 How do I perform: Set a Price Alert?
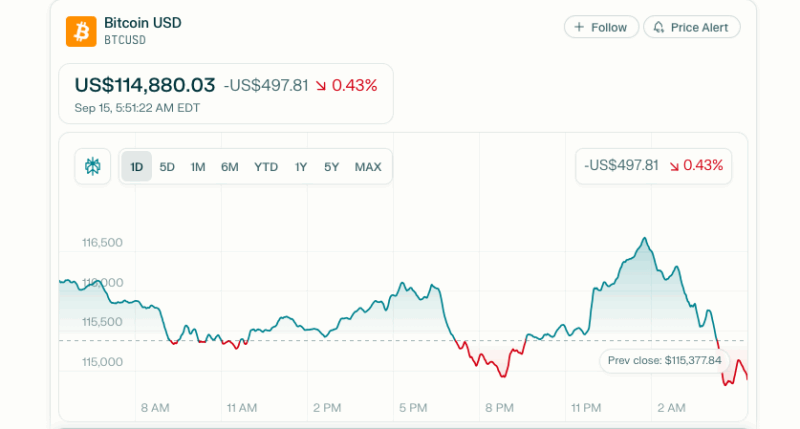(692, 27)
